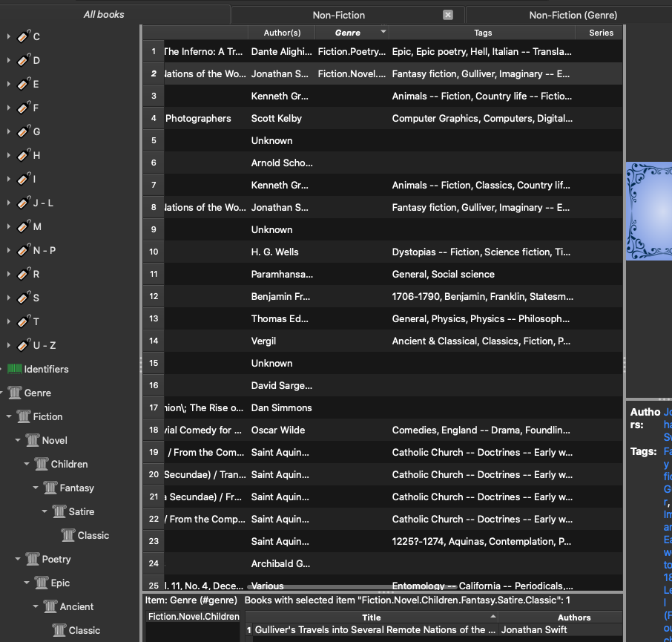
Task: Sort the book list by Author(s) column
Action: pyautogui.click(x=282, y=33)
